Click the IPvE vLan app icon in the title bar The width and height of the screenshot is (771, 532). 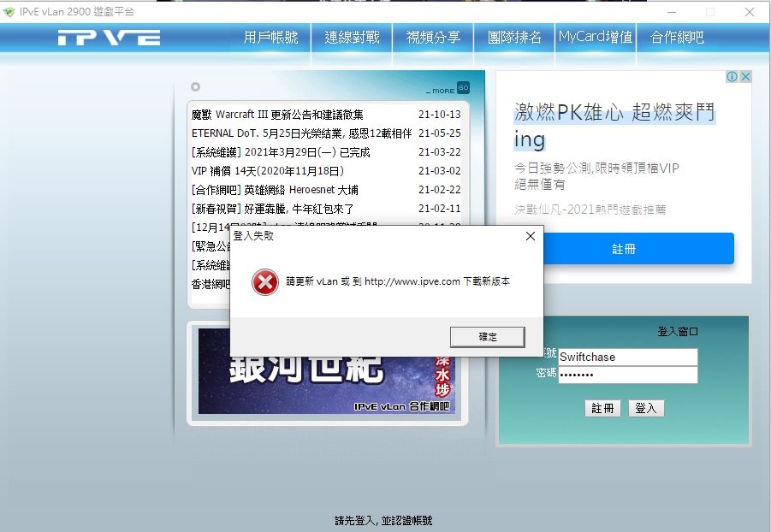(9, 12)
